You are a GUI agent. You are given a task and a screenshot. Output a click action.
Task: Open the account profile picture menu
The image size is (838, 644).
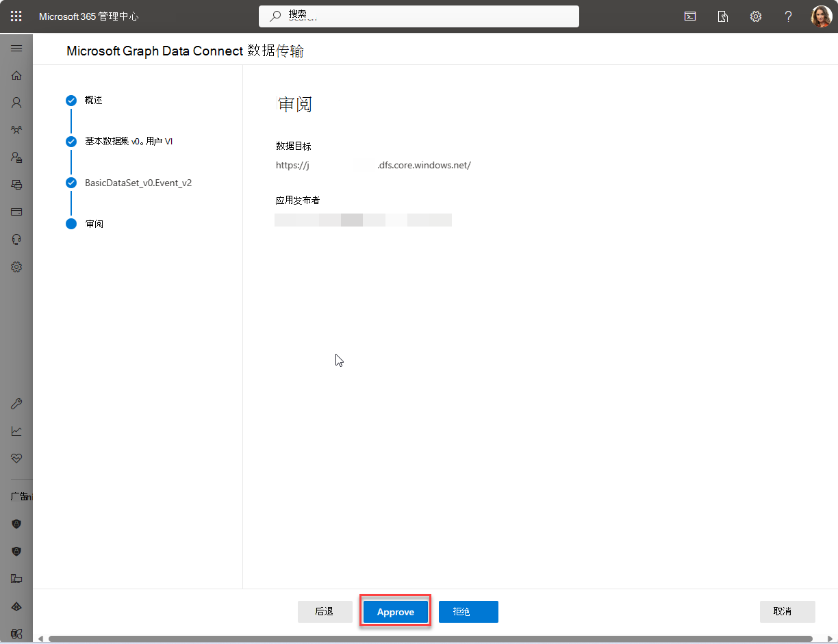click(x=821, y=16)
